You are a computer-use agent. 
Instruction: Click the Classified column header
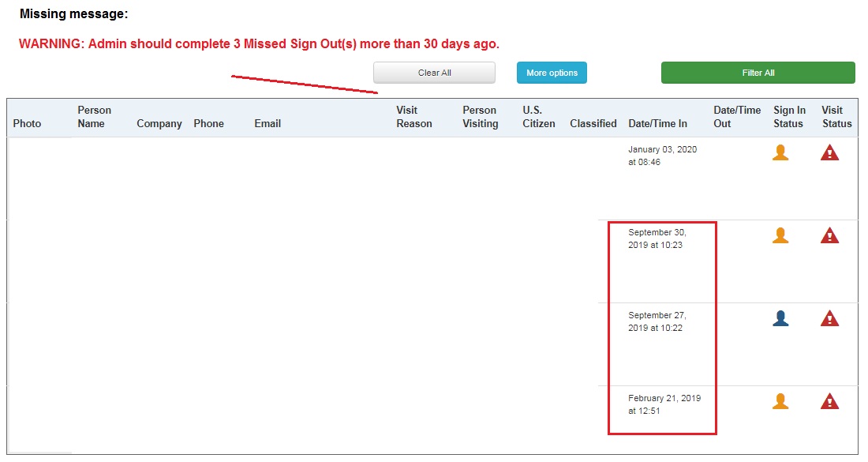[x=593, y=123]
